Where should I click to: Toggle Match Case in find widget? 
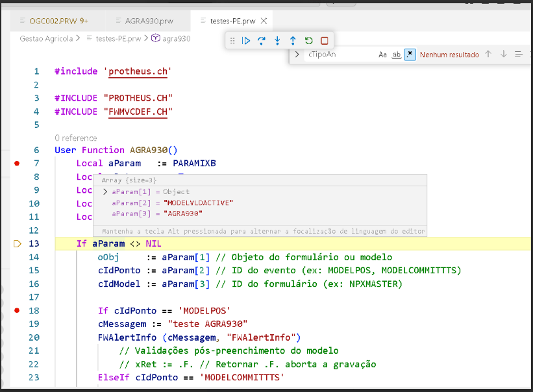(x=382, y=55)
